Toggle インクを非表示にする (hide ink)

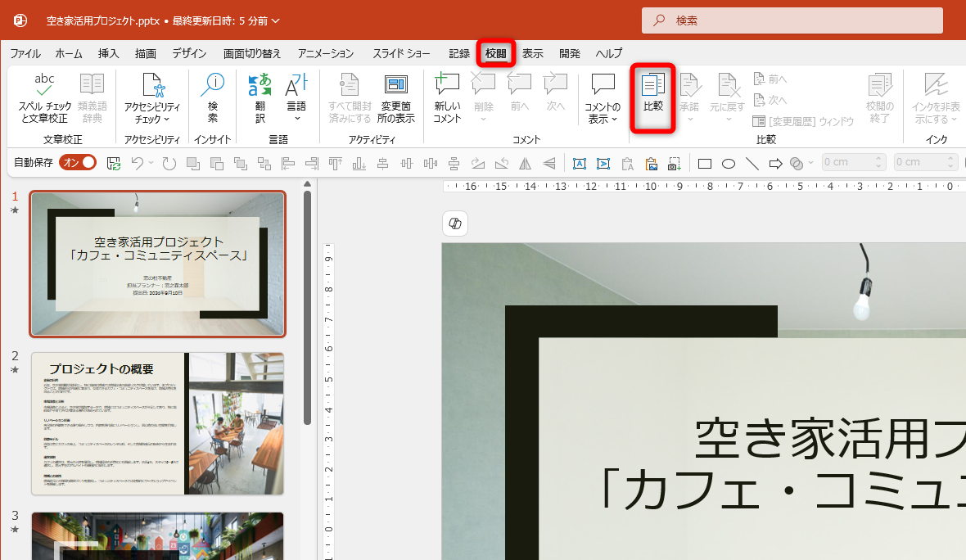[x=936, y=98]
